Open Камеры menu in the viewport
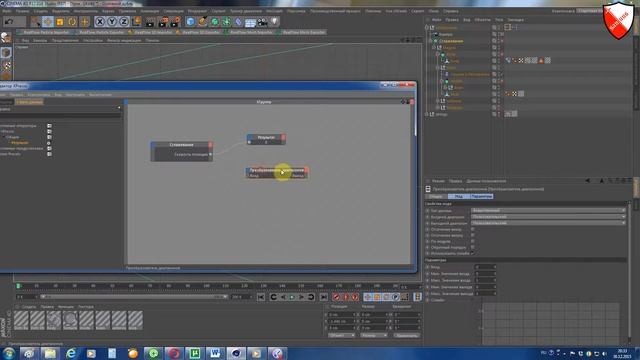The height and width of the screenshot is (360, 640). click(40, 40)
